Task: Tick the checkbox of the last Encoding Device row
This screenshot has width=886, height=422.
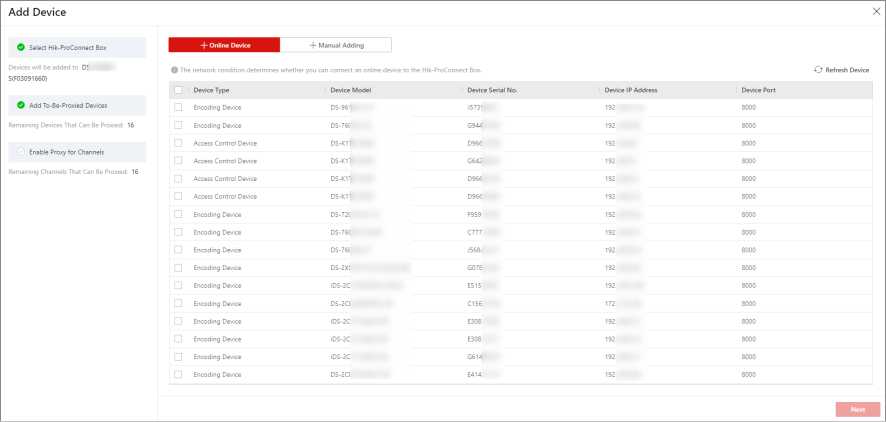Action: click(178, 374)
